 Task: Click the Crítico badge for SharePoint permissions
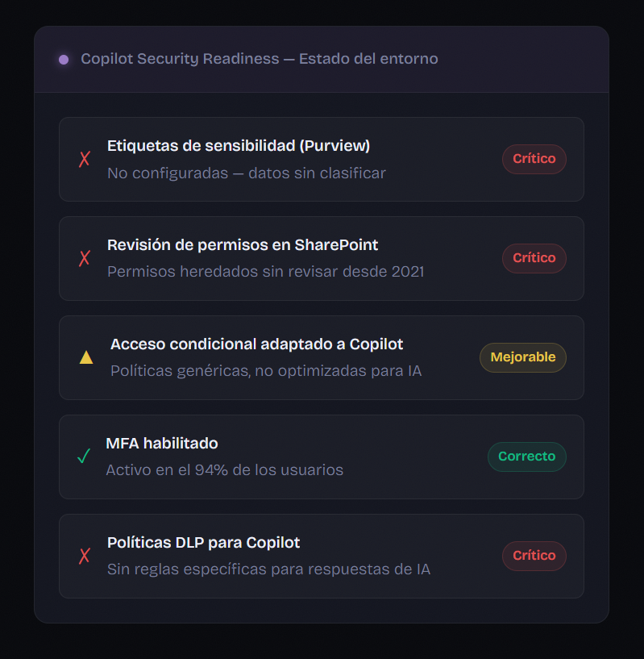(x=534, y=258)
